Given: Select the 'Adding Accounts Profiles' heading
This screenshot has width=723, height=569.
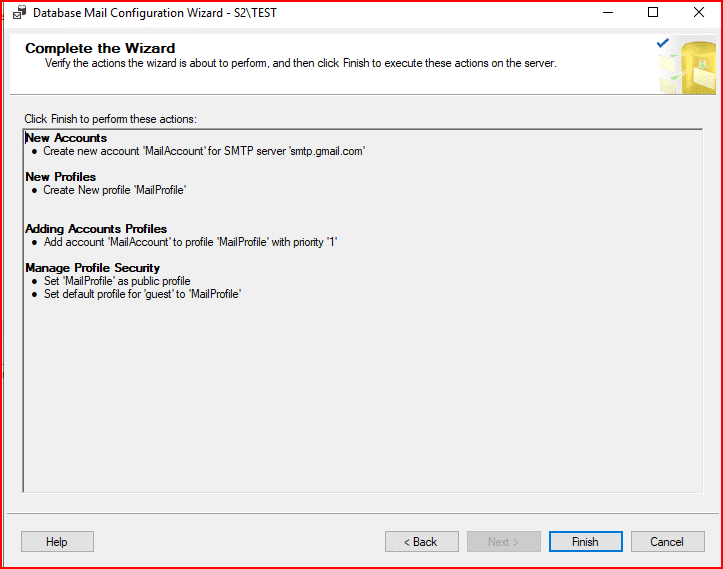Looking at the screenshot, I should click(x=96, y=229).
